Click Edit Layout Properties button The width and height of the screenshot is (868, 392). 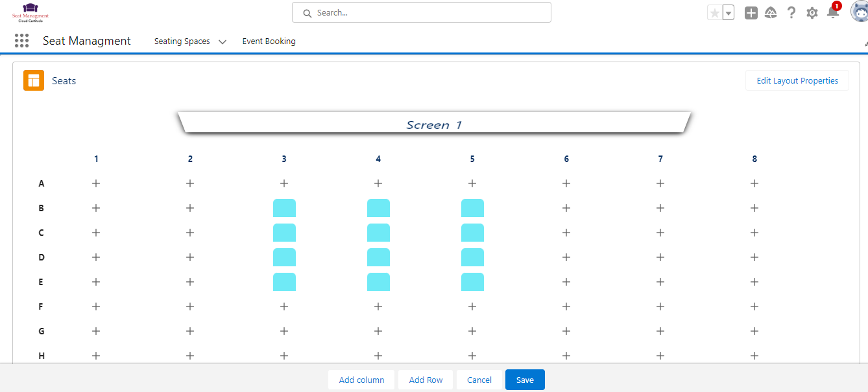797,81
